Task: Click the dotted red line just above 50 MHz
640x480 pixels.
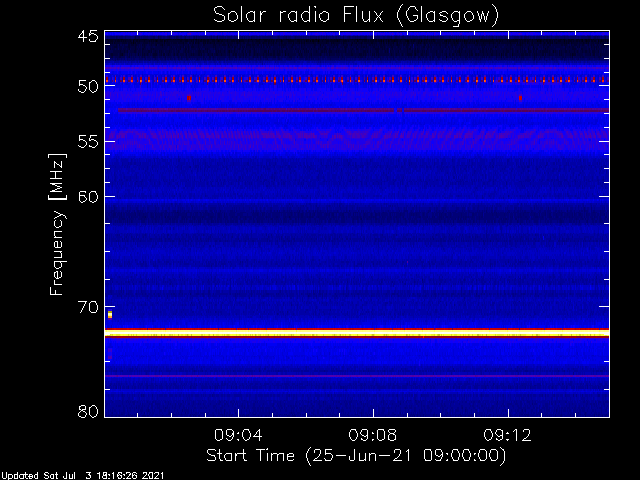Action: 356,80
